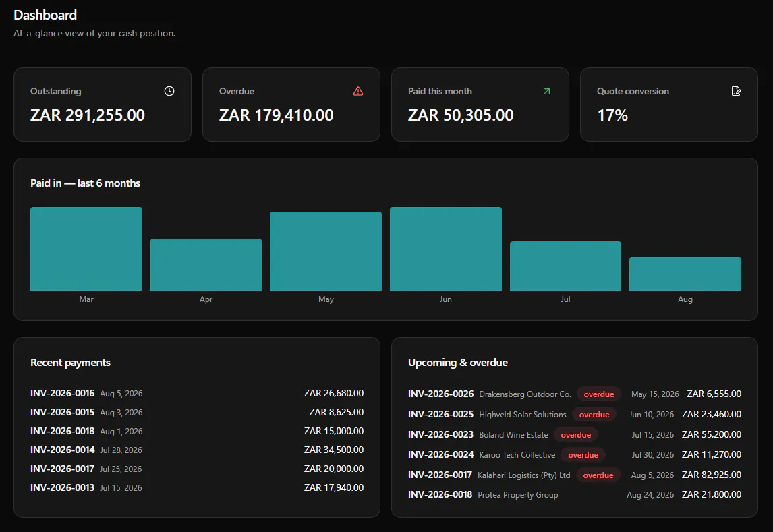
Task: Open INV-2026-0014 in Recent payments
Action: 62,450
